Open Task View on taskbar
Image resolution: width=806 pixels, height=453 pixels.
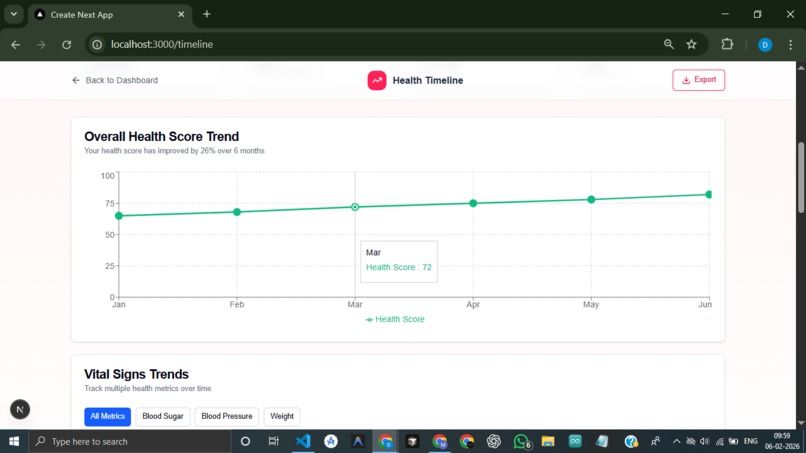(273, 441)
